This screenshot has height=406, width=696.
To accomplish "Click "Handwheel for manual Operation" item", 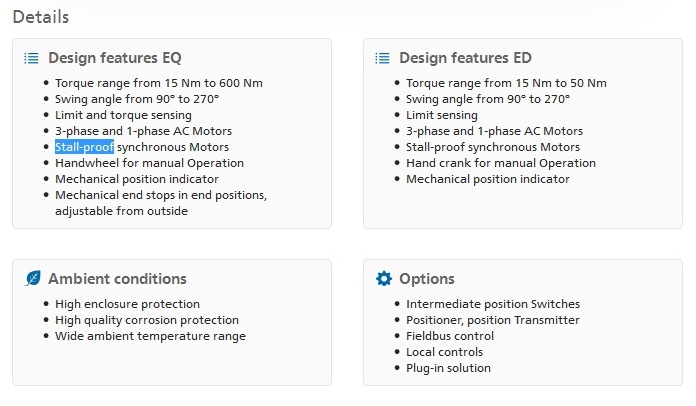I will [x=149, y=163].
